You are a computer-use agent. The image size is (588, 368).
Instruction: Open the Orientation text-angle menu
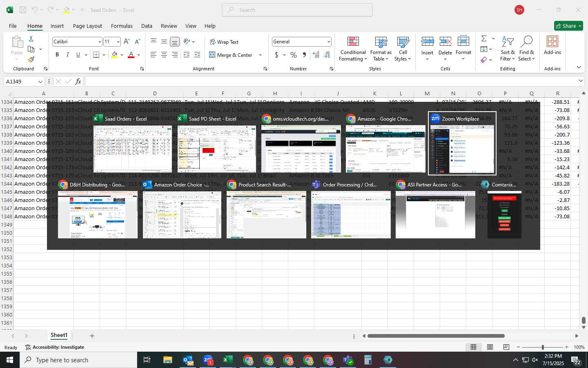pos(189,42)
